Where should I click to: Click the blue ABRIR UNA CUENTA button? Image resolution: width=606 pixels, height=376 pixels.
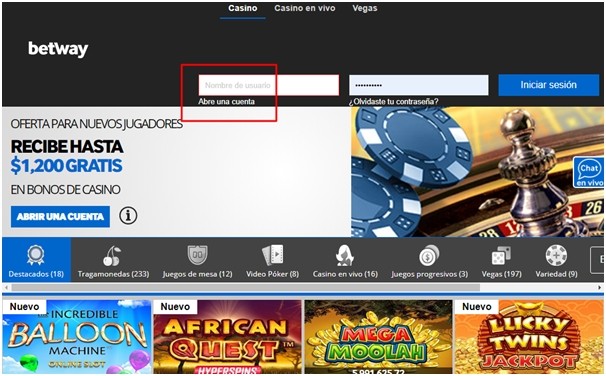click(60, 216)
